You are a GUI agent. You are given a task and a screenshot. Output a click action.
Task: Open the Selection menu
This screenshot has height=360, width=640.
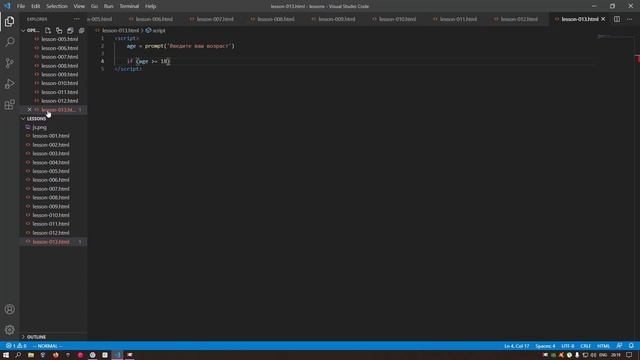pos(57,6)
